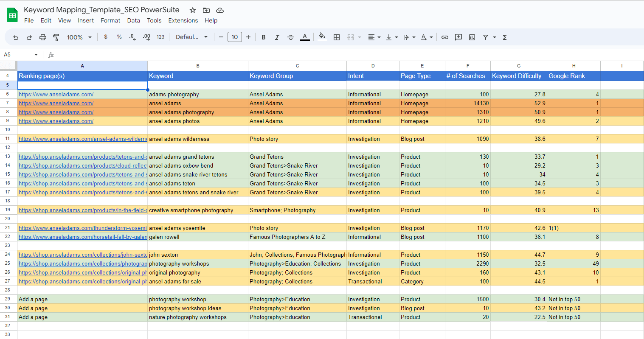Open the thunderstorm-yosemite link in row 21

(83, 228)
